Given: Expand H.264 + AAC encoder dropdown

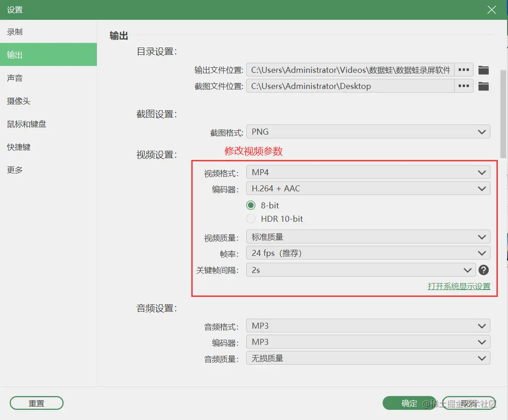Looking at the screenshot, I should point(368,188).
